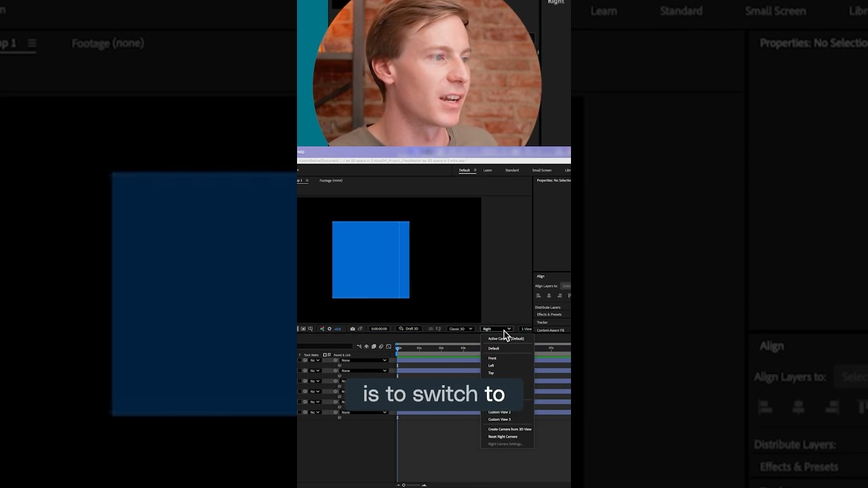Click the +0.0 exposure value

pos(338,329)
